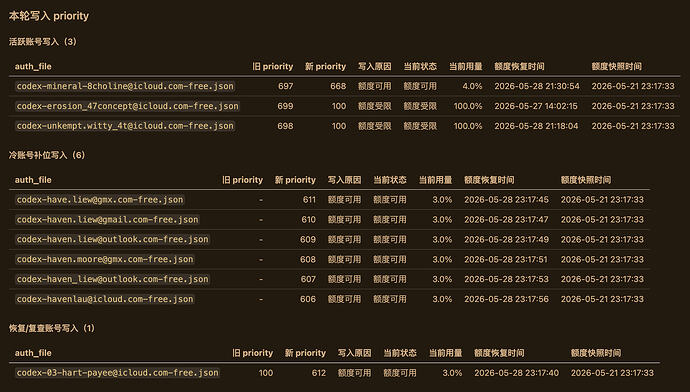This screenshot has height=392, width=690.
Task: Click snapshot time in codex-mineral row
Action: tap(633, 86)
